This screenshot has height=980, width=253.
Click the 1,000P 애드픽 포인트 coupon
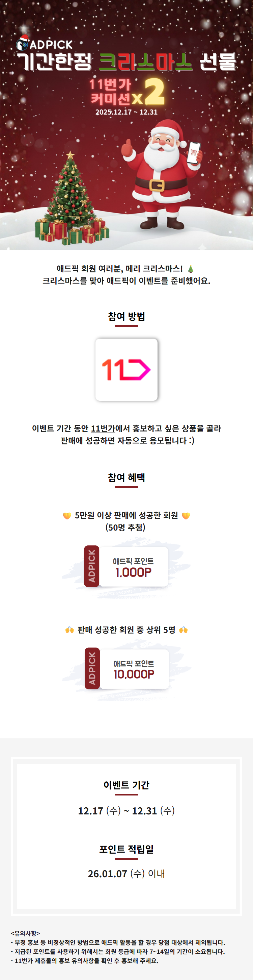pos(126,566)
